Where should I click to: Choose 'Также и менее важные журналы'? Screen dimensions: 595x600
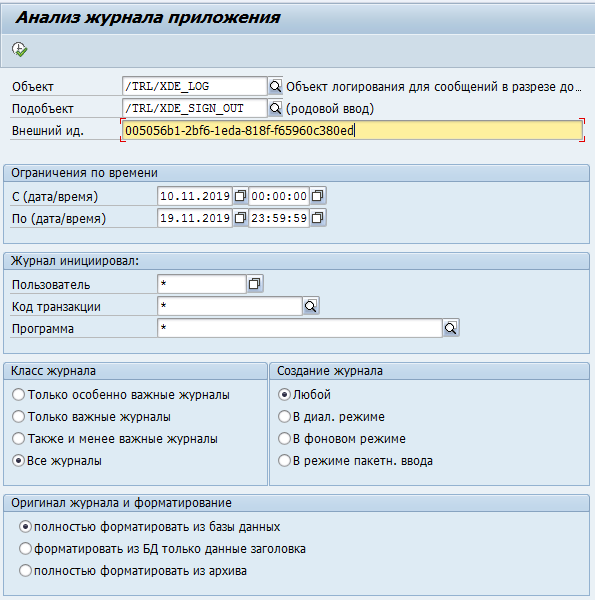[18, 439]
